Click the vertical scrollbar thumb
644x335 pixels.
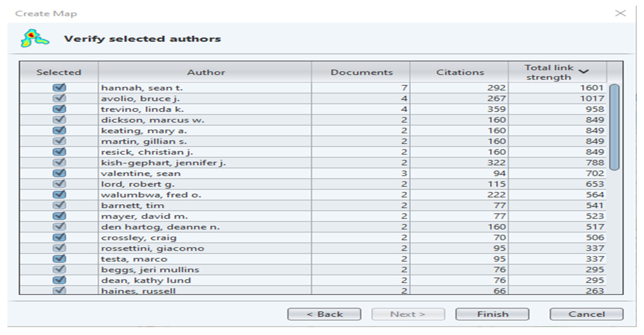[614, 128]
